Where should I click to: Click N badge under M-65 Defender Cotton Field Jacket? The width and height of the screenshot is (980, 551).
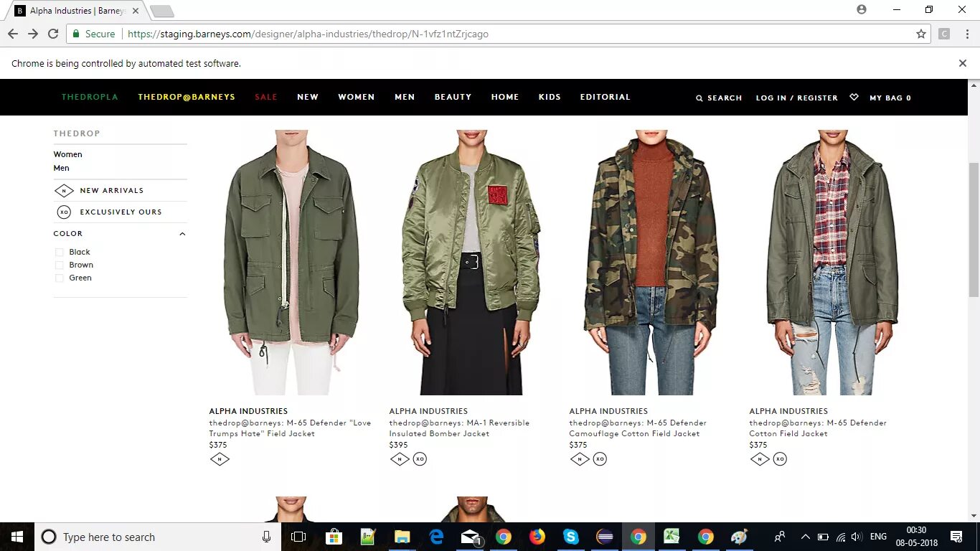[x=760, y=458]
